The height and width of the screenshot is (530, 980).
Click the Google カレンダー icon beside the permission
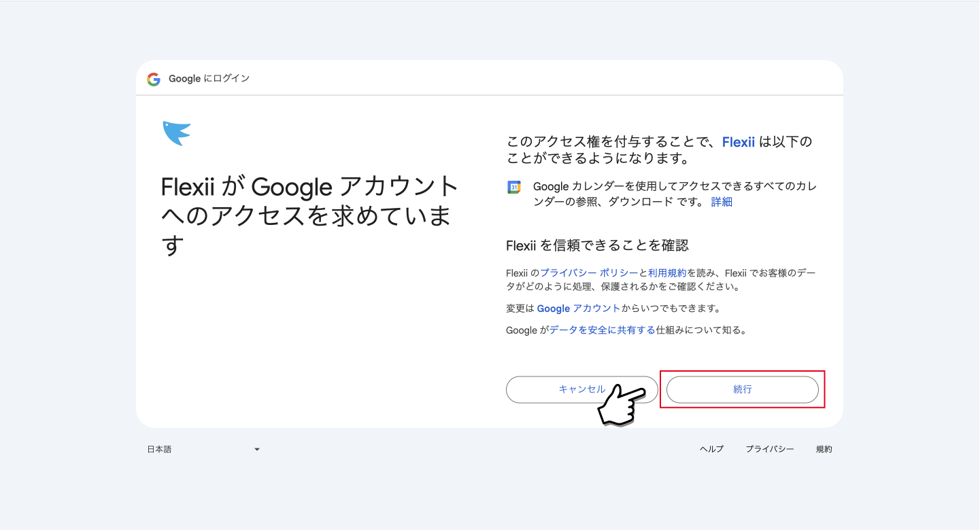tap(513, 186)
